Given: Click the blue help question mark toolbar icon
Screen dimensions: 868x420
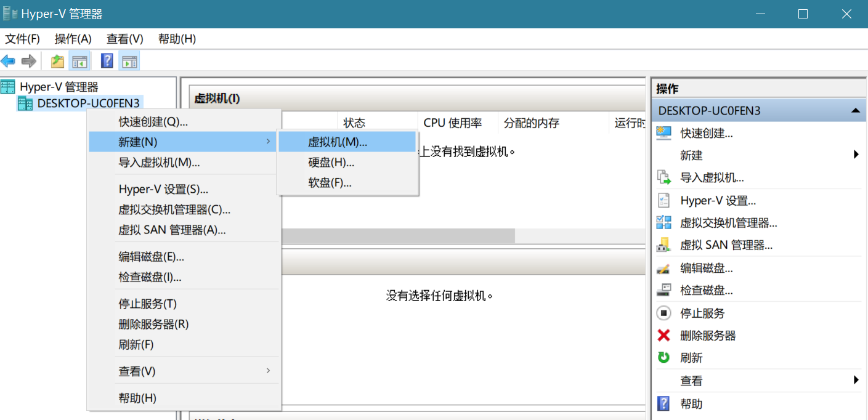Looking at the screenshot, I should pyautogui.click(x=107, y=61).
